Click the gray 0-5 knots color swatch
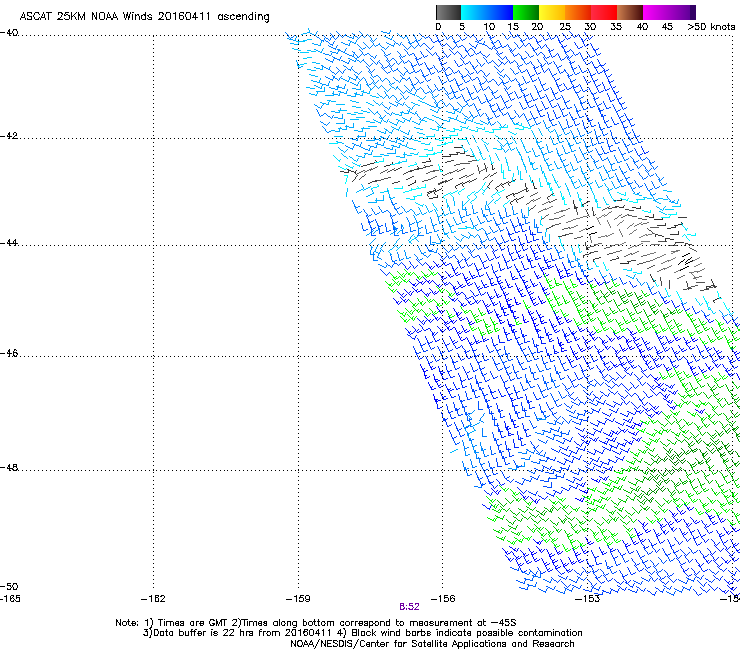 (x=448, y=12)
